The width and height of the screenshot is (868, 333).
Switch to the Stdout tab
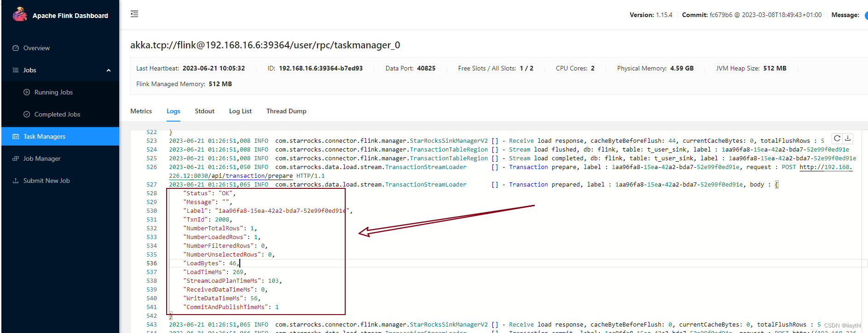coord(204,111)
